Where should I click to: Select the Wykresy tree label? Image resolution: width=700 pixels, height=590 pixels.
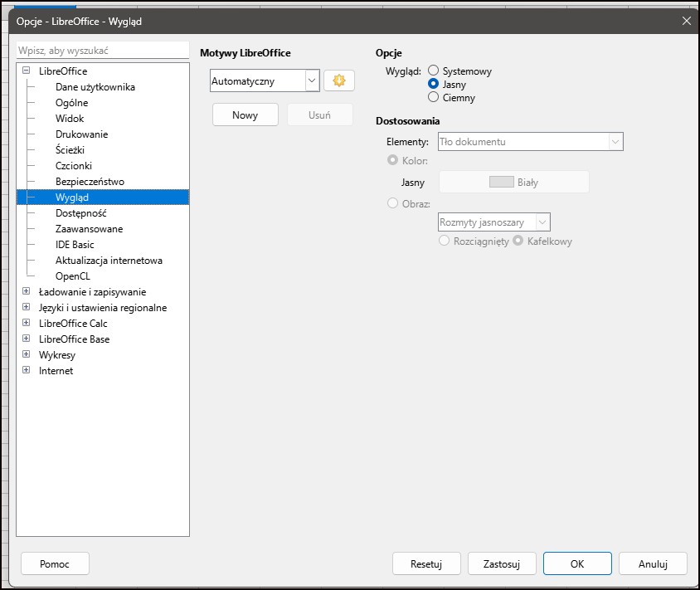(x=57, y=355)
